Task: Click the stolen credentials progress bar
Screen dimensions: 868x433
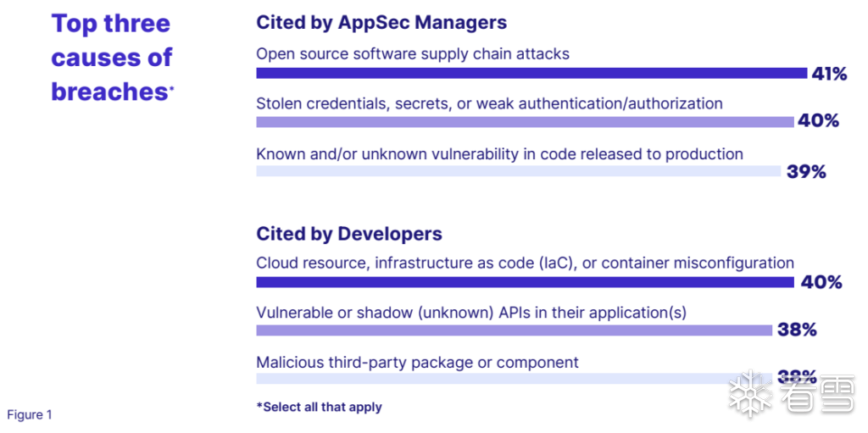Action: tap(525, 121)
